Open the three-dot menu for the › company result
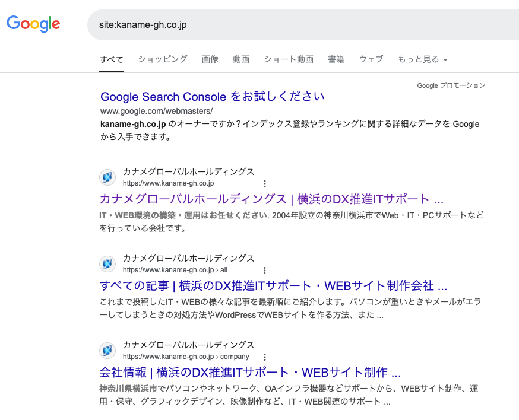Image resolution: width=519 pixels, height=420 pixels. tap(264, 357)
